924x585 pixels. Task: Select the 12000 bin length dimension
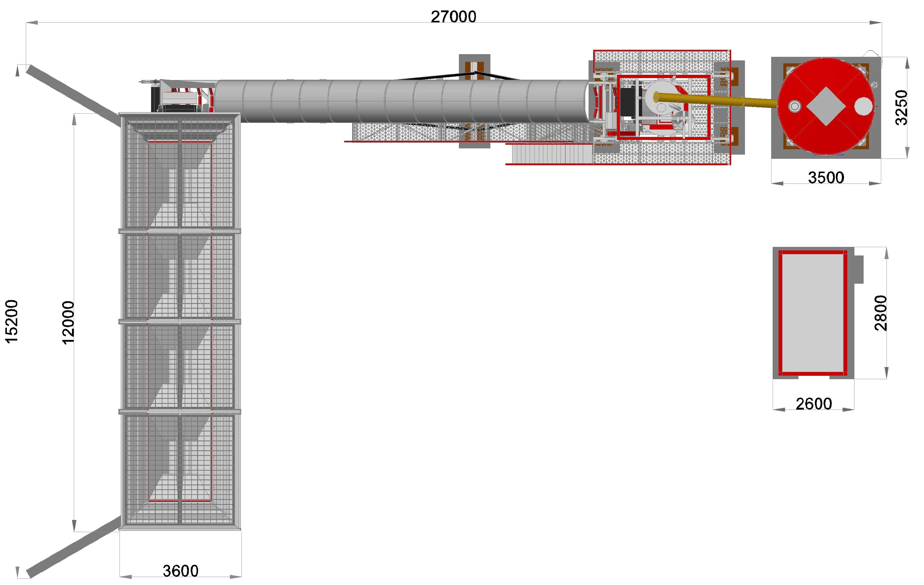tap(68, 322)
